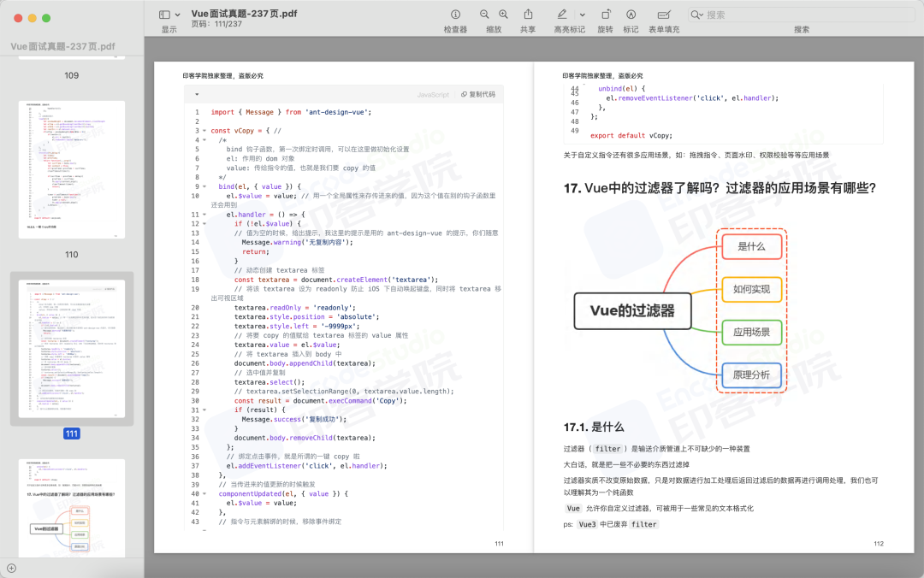Show the Markup (标记) toolbar

pos(631,15)
